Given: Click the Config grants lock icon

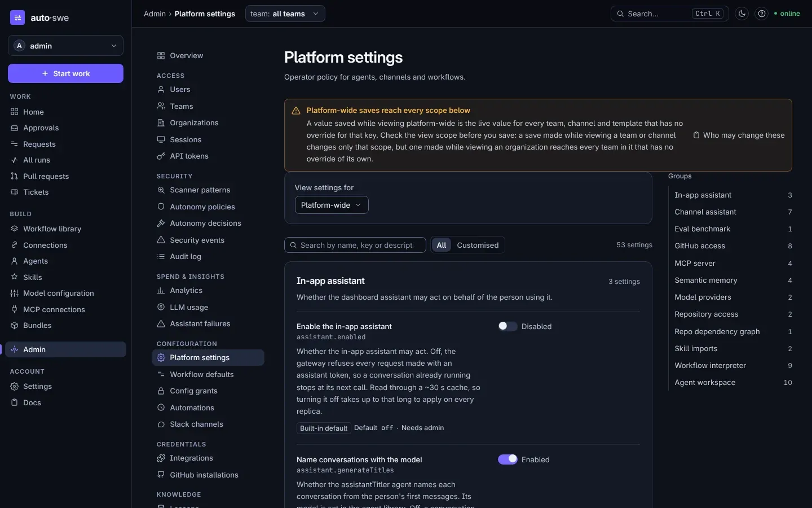Looking at the screenshot, I should 161,391.
